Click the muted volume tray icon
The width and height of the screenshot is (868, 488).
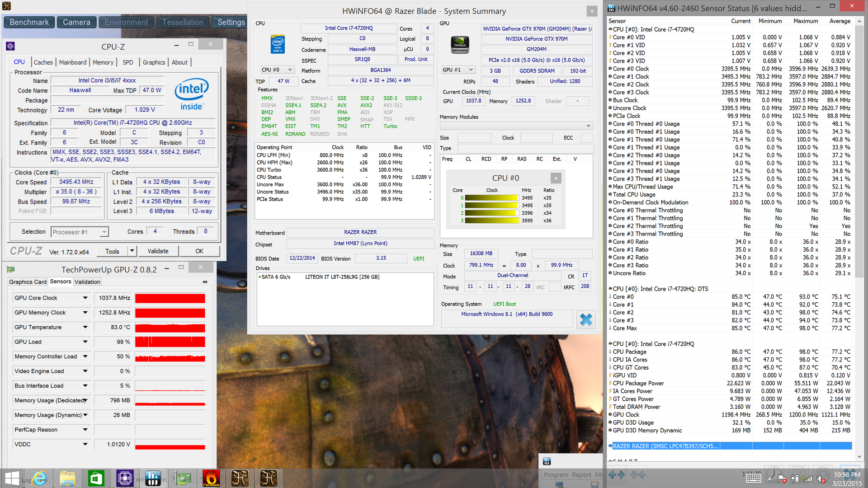pyautogui.click(x=821, y=479)
